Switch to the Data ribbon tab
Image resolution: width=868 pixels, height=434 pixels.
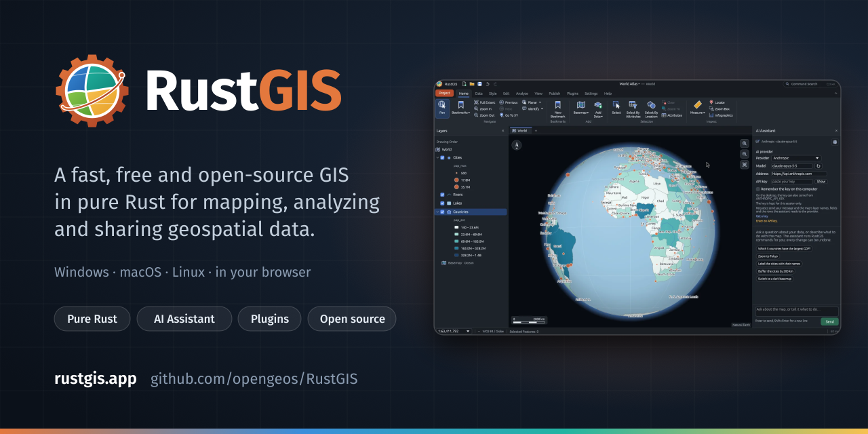(479, 94)
